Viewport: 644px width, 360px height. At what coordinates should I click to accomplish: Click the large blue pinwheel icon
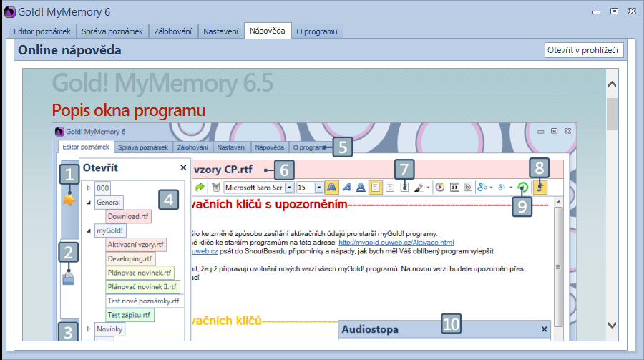[482, 188]
